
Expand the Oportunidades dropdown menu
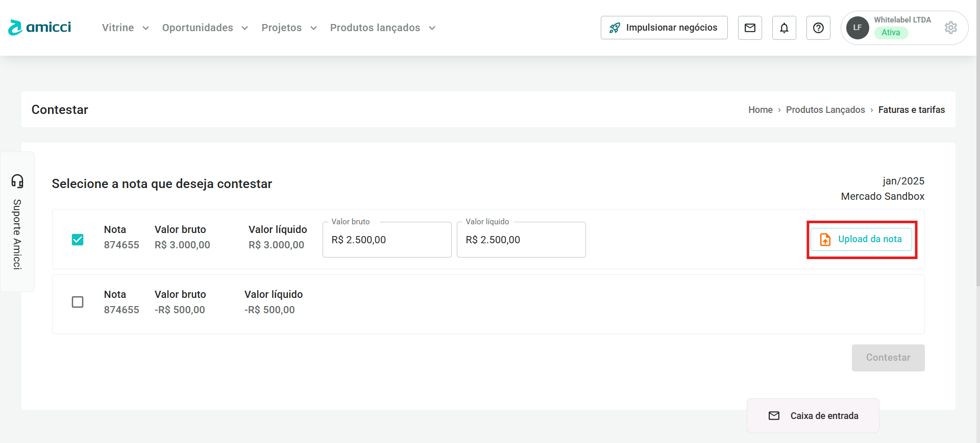[x=205, y=28]
